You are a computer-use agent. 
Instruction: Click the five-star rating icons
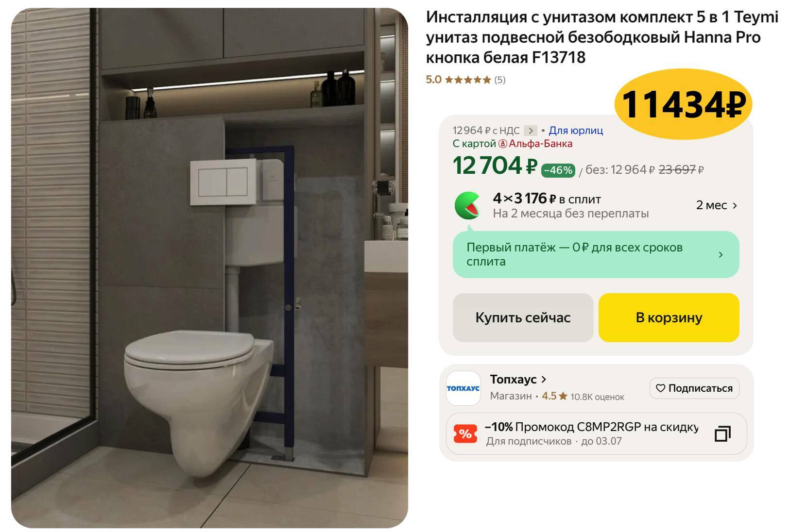pos(467,80)
